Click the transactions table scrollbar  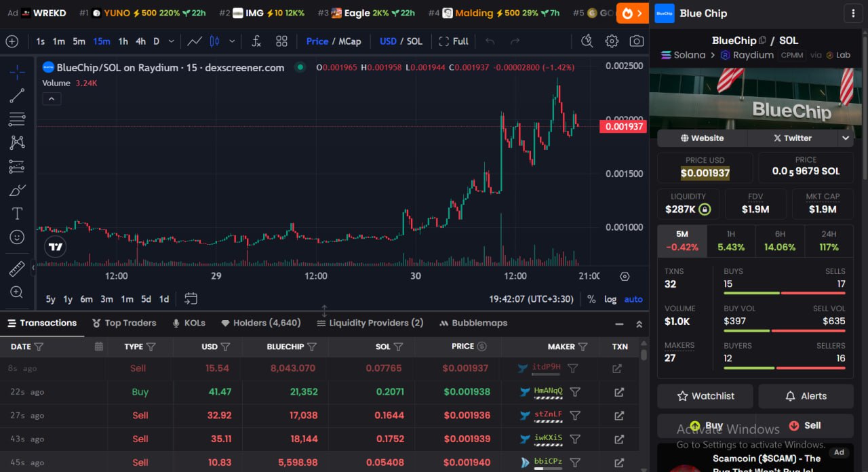(644, 355)
